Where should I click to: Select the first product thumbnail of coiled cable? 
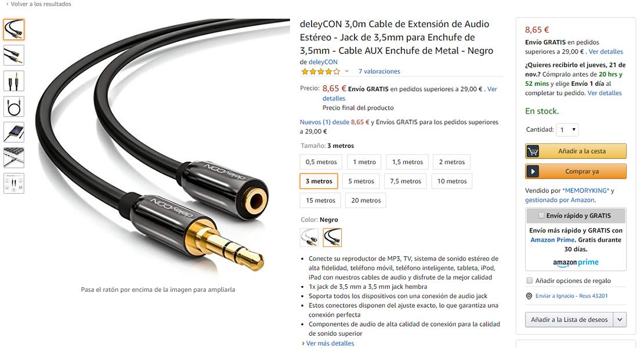point(14,30)
